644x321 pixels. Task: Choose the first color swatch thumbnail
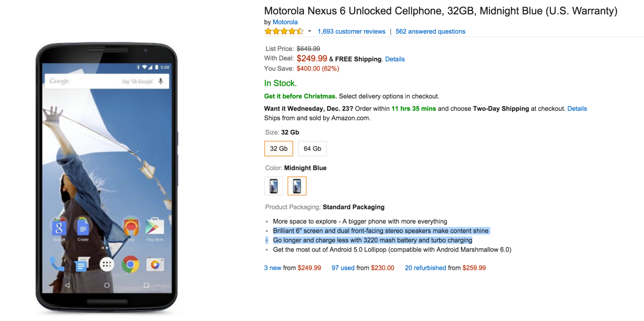(x=274, y=186)
